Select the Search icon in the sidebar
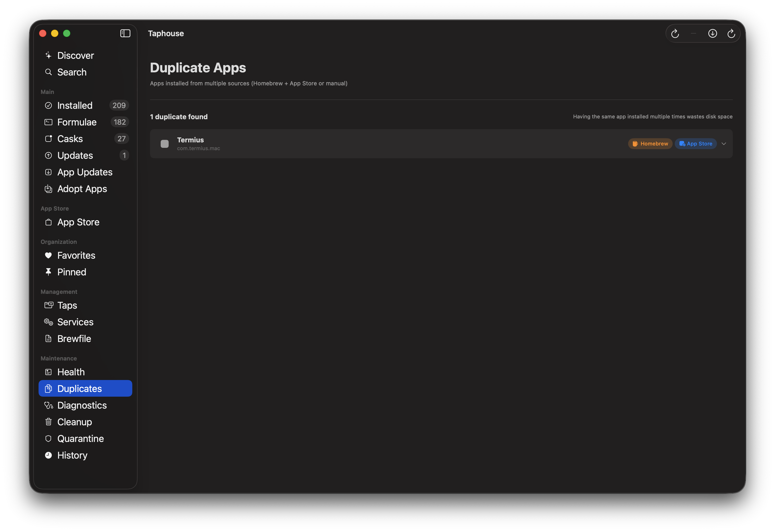Viewport: 775px width, 532px height. tap(48, 72)
